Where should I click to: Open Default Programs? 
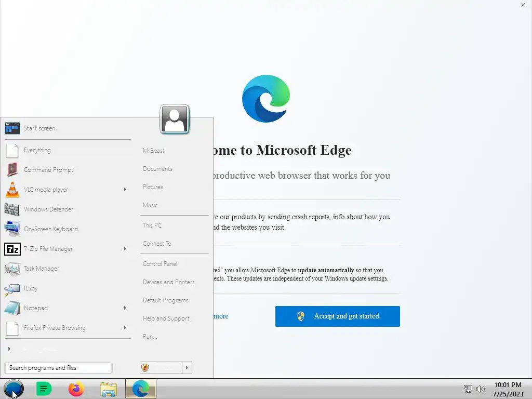point(166,300)
